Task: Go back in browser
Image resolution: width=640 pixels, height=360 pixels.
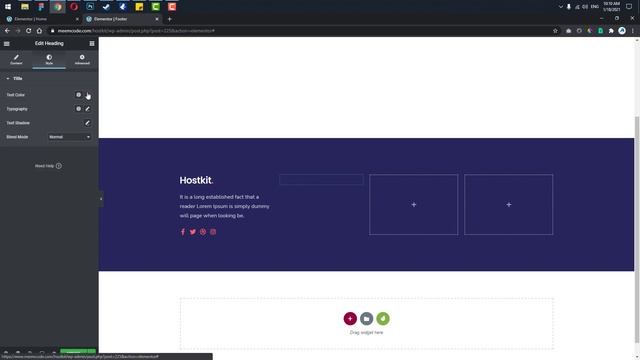Action: click(x=7, y=31)
